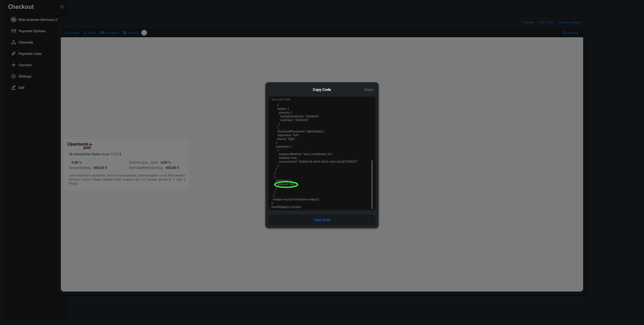Open the Channels section

tap(22, 42)
